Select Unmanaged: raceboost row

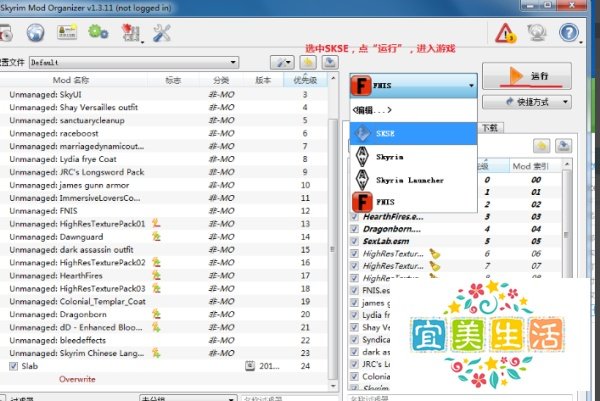[x=164, y=133]
